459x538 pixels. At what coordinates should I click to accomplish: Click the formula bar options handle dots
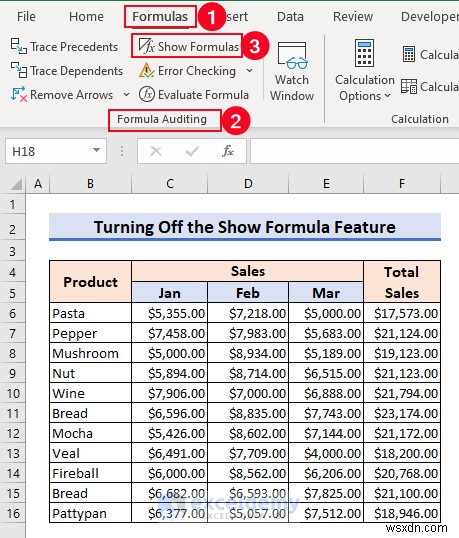coord(122,151)
